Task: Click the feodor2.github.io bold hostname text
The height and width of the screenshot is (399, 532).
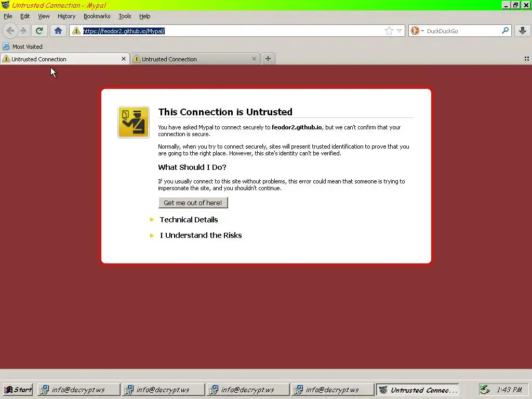Action: pos(297,127)
